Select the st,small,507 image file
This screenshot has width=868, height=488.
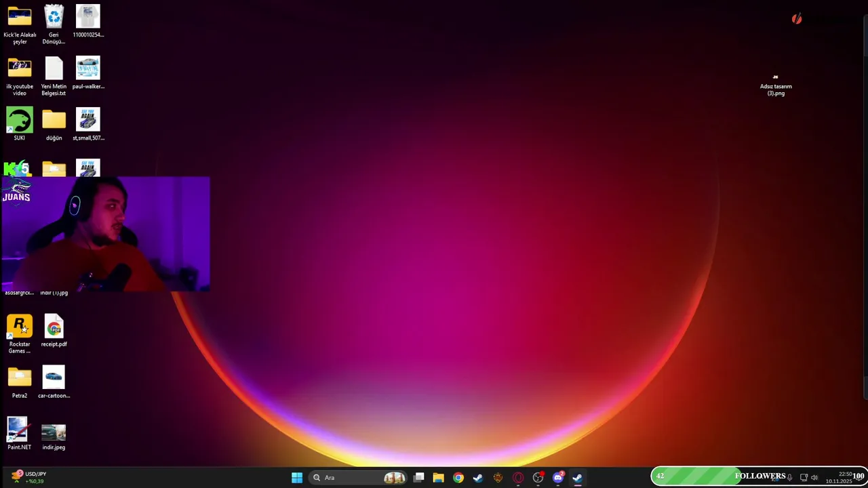click(88, 124)
